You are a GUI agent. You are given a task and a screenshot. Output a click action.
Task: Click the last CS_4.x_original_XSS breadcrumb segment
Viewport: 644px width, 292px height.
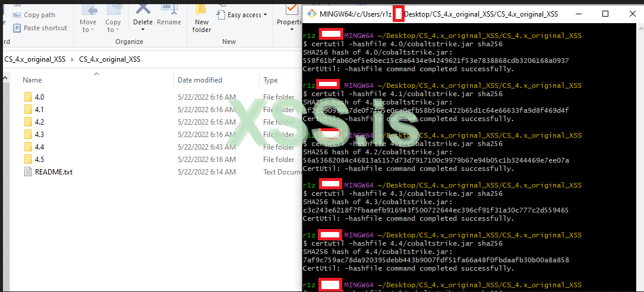click(110, 59)
